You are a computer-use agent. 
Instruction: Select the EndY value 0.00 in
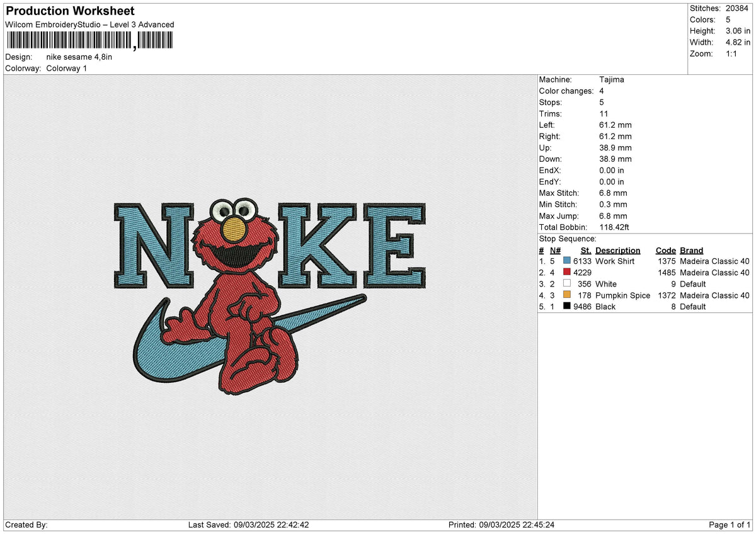tap(612, 181)
